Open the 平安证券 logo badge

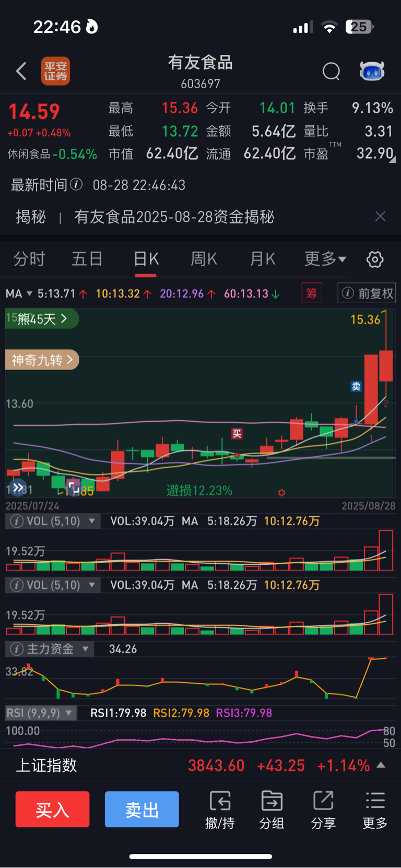pyautogui.click(x=55, y=71)
